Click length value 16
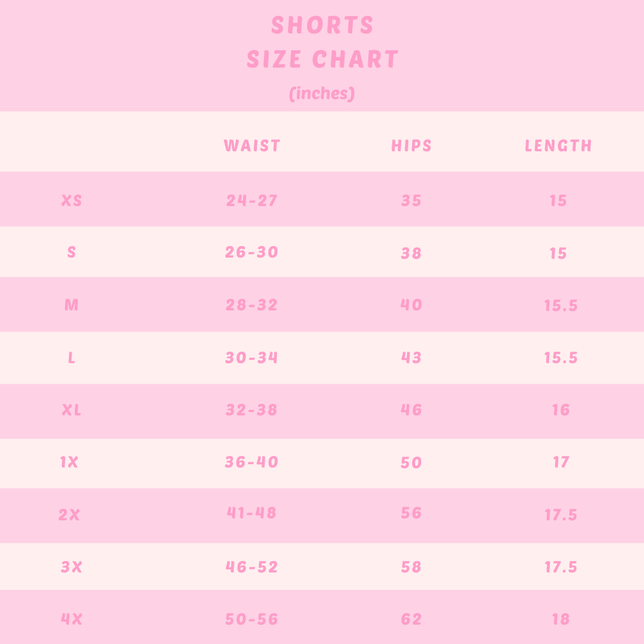The width and height of the screenshot is (644, 644). click(x=560, y=410)
